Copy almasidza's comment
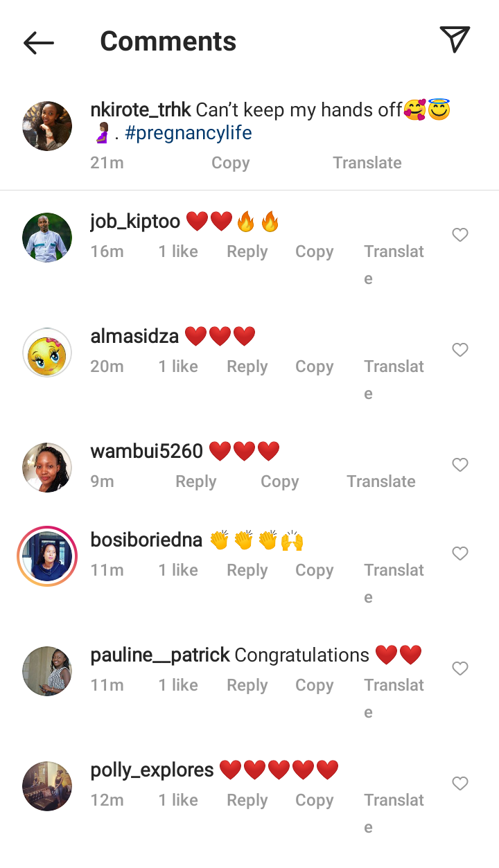499x868 pixels. (x=315, y=366)
